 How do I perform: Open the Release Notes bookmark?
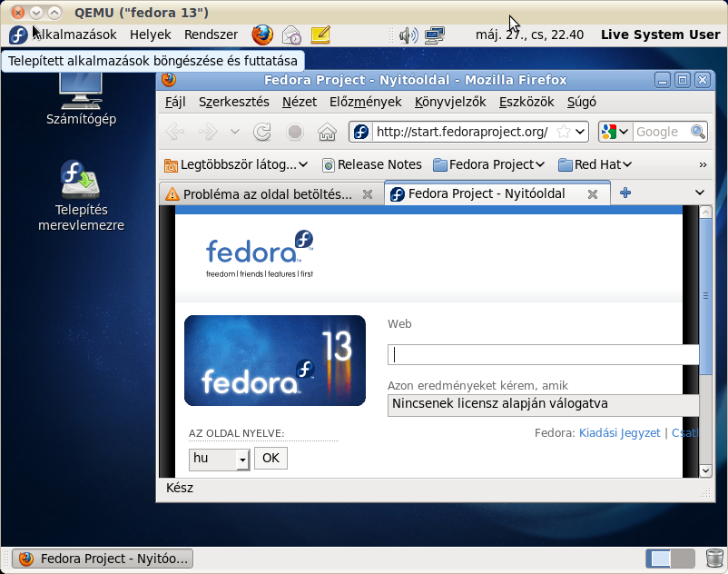coord(372,164)
